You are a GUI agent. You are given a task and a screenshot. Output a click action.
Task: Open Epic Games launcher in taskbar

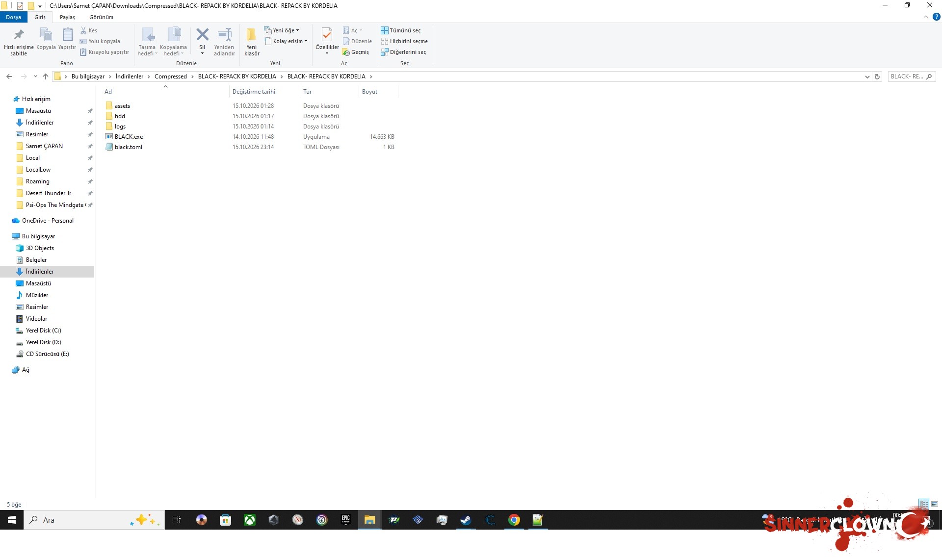coord(346,520)
